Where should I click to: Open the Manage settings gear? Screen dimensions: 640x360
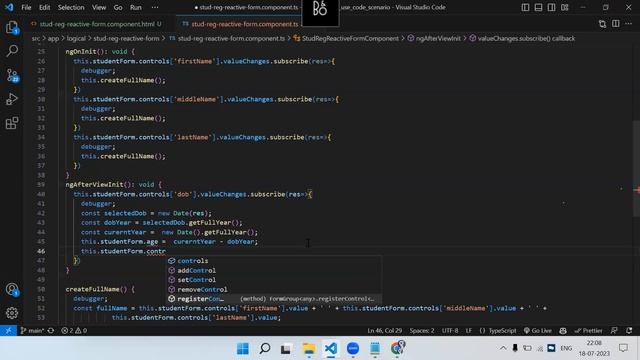12,313
